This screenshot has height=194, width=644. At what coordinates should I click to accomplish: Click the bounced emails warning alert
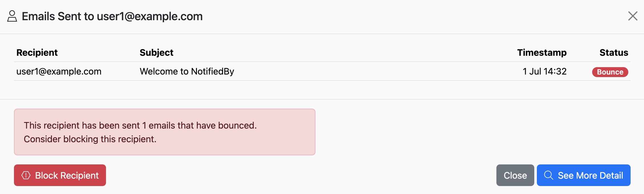(165, 132)
